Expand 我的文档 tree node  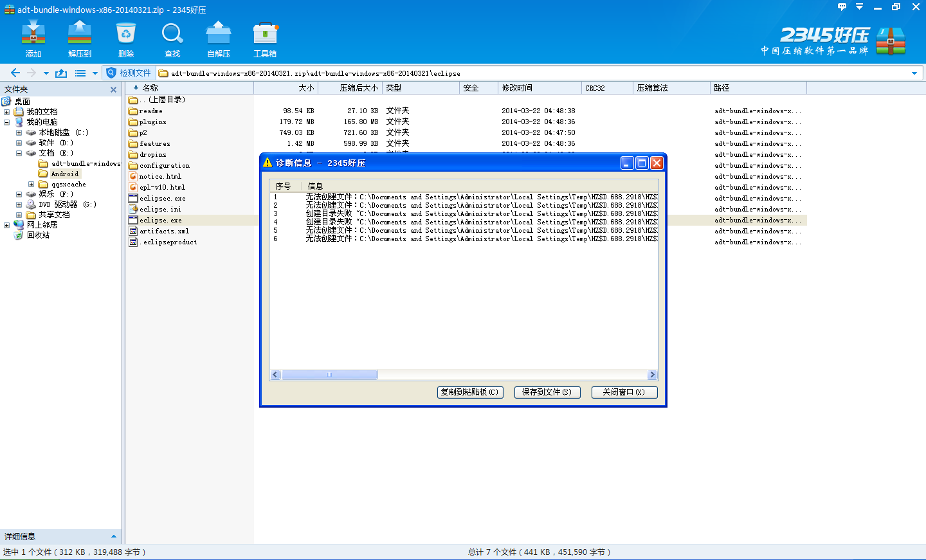tap(6, 112)
